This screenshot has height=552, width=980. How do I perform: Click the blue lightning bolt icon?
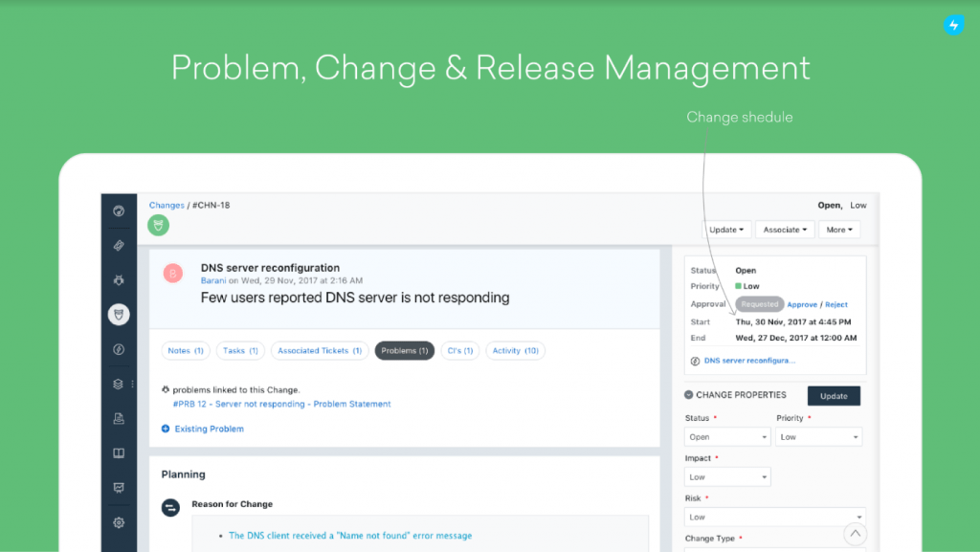953,26
